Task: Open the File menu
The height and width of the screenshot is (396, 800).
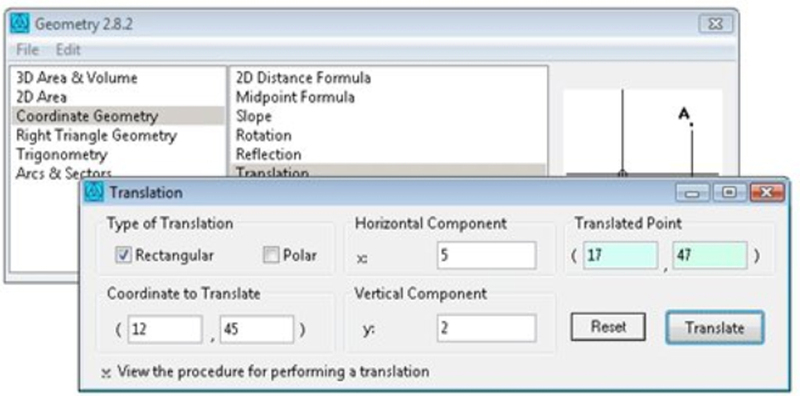Action: point(28,50)
